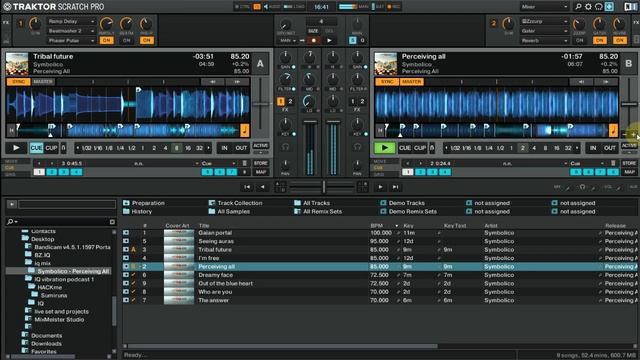Open History favorite
Image resolution: width=640 pixels, height=360 pixels.
point(142,211)
